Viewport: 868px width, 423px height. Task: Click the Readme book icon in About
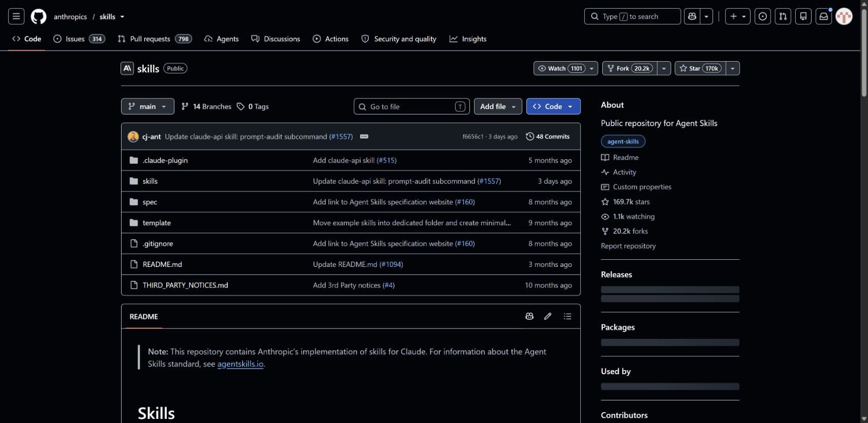[x=605, y=158]
